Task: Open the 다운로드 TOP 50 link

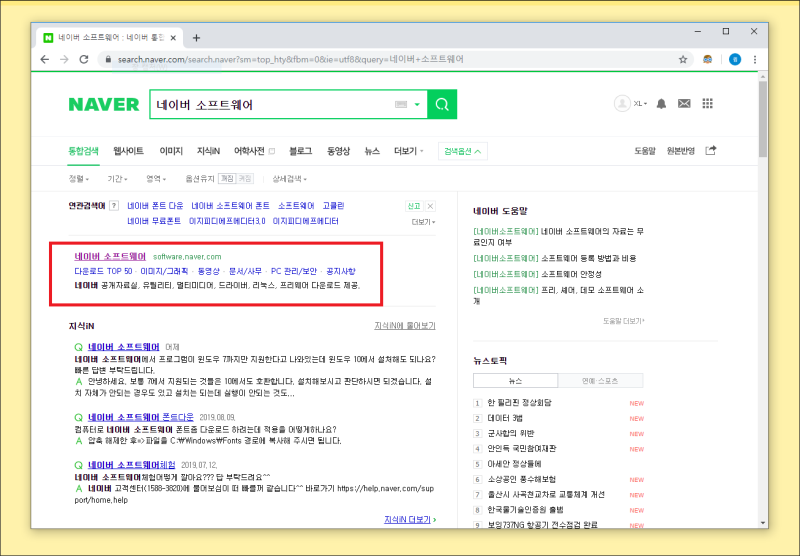Action: [x=103, y=271]
